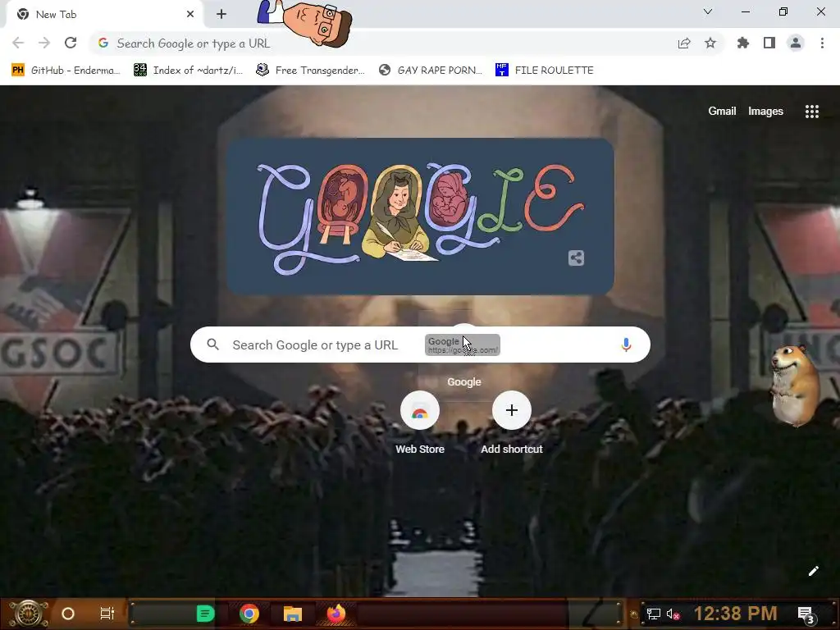This screenshot has width=840, height=630.
Task: Close the New Tab tab
Action: [190, 15]
